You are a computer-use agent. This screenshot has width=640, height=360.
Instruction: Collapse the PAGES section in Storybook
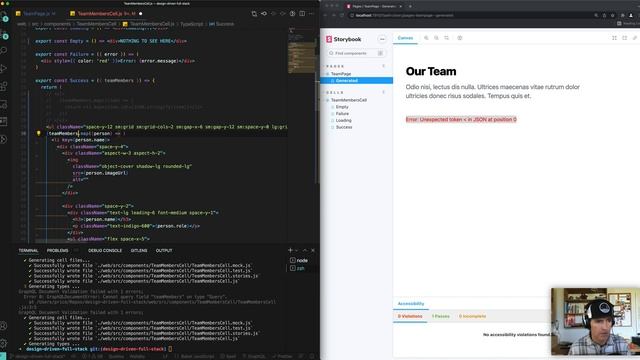pyautogui.click(x=335, y=66)
